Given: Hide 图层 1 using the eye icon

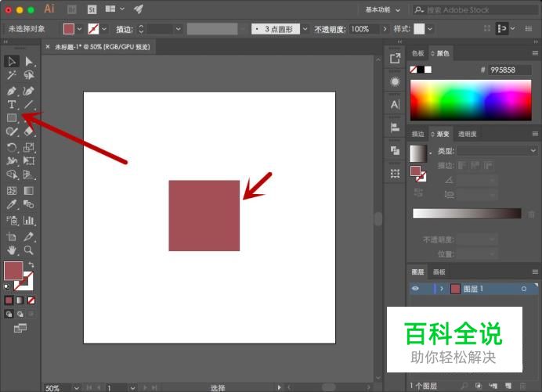Looking at the screenshot, I should [x=415, y=289].
